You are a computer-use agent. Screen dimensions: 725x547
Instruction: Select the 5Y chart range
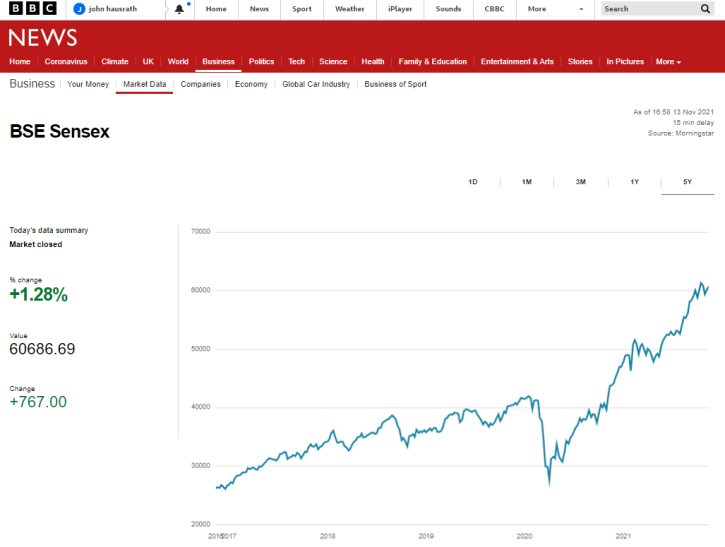(688, 182)
